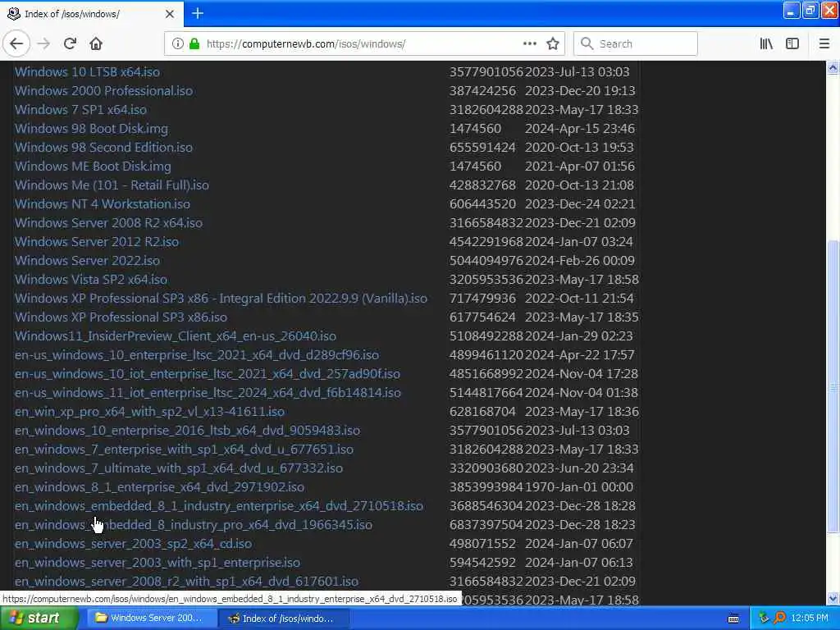Click the scrollbar down arrow

[x=833, y=598]
